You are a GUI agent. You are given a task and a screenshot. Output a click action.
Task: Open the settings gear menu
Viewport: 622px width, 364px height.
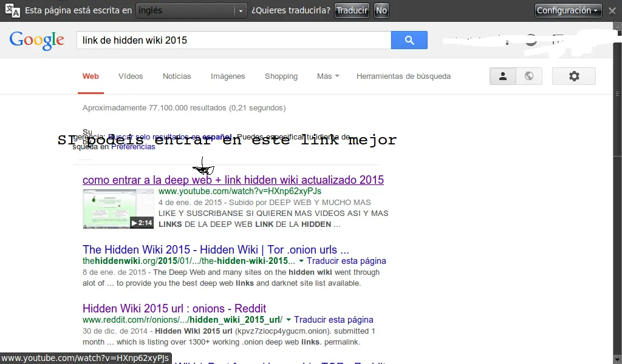(x=573, y=76)
